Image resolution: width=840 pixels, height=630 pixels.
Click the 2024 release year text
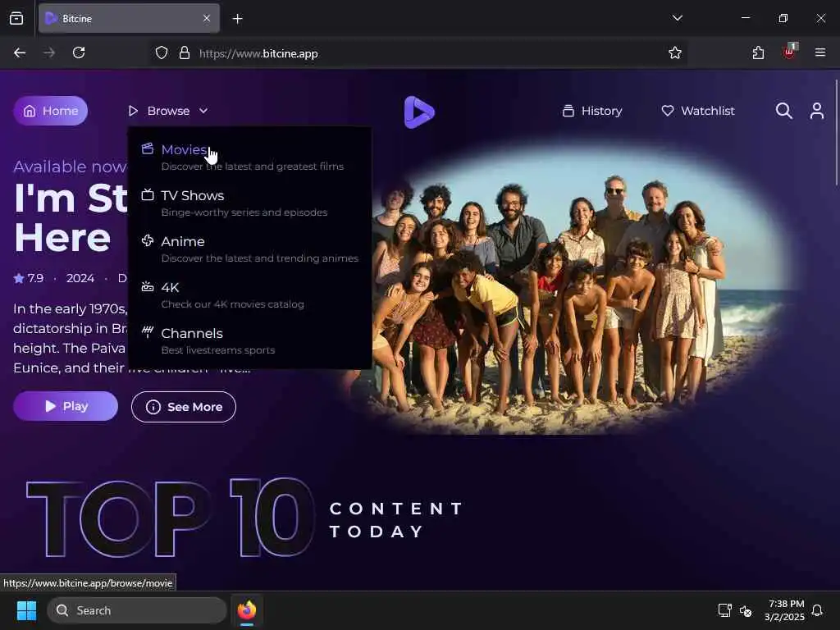(80, 278)
